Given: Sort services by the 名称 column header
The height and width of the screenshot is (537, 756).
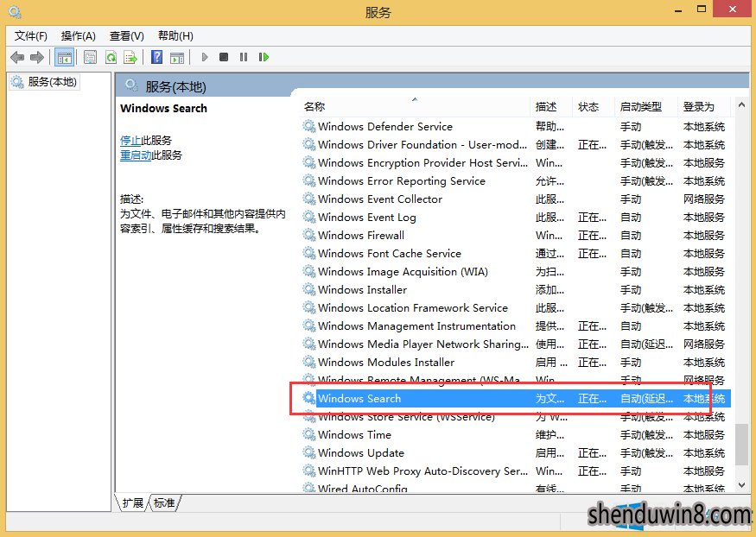Looking at the screenshot, I should tap(415, 106).
